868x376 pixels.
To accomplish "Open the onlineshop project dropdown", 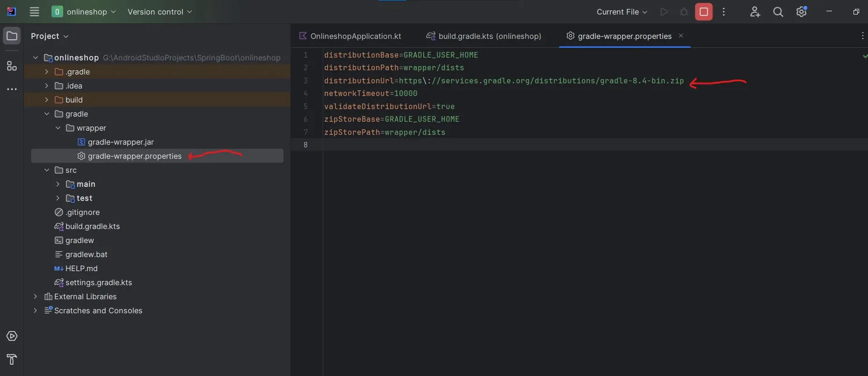I will 84,12.
